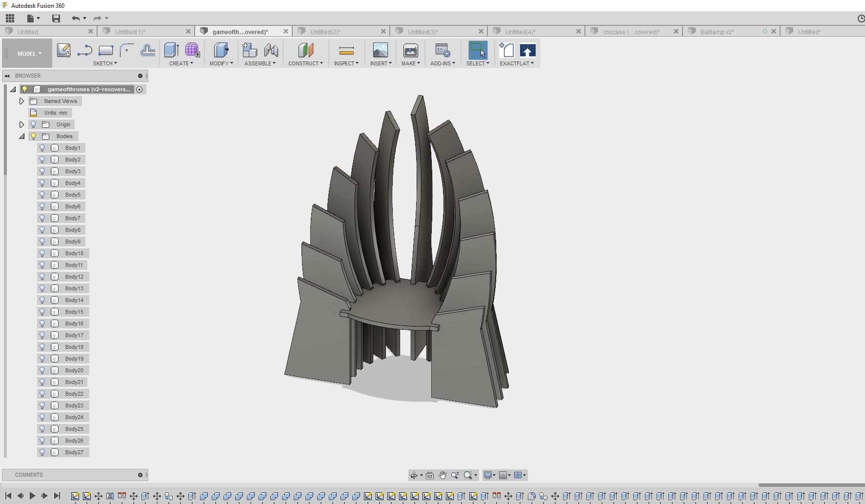
Task: Expand the Named Views folder
Action: click(x=21, y=101)
